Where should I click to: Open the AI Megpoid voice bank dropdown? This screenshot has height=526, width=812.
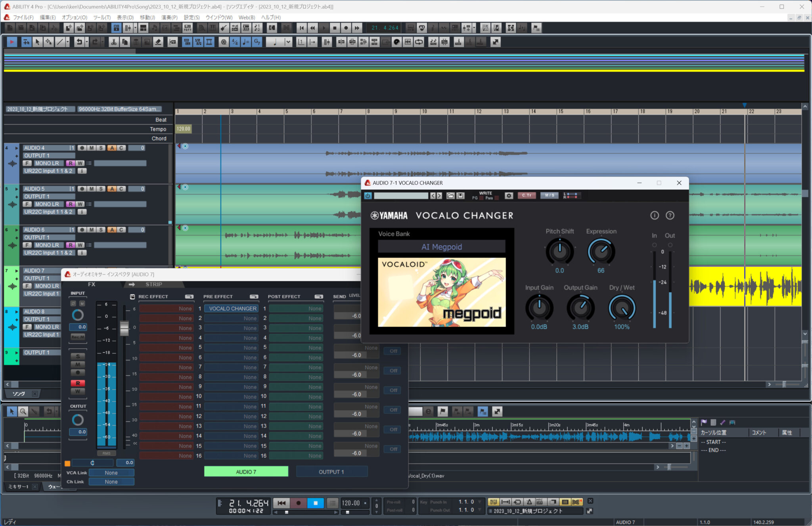441,247
